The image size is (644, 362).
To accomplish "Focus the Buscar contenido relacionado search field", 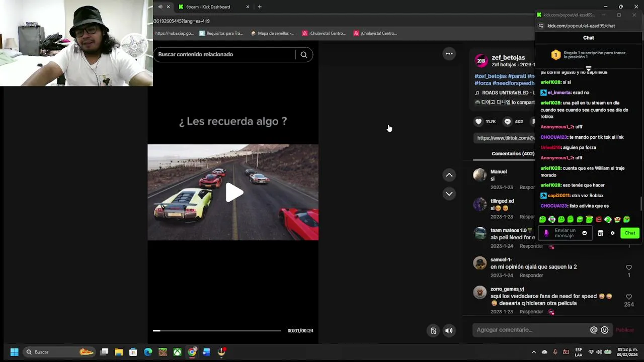I will pyautogui.click(x=225, y=54).
